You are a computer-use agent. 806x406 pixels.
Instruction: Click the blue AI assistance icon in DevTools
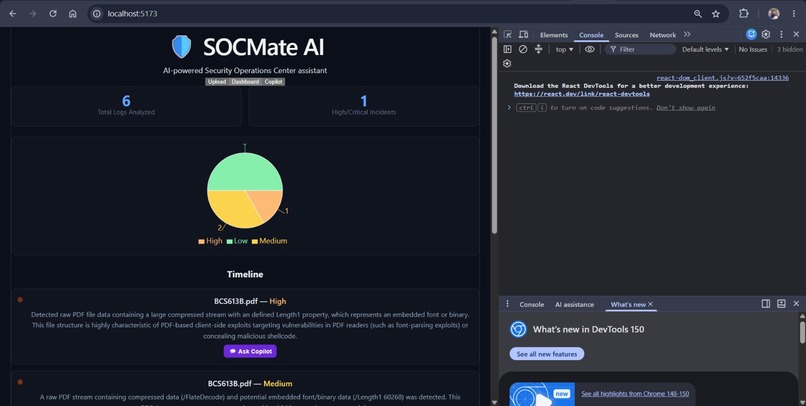tap(751, 34)
